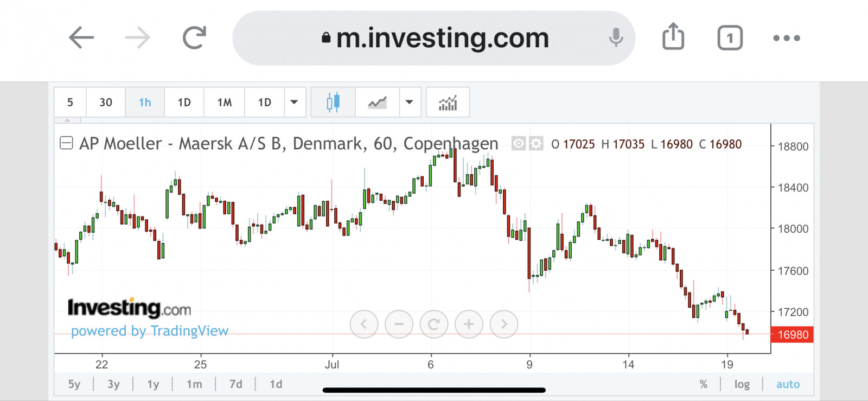The width and height of the screenshot is (868, 401).
Task: Tap the microphone voice search icon
Action: pyautogui.click(x=616, y=38)
